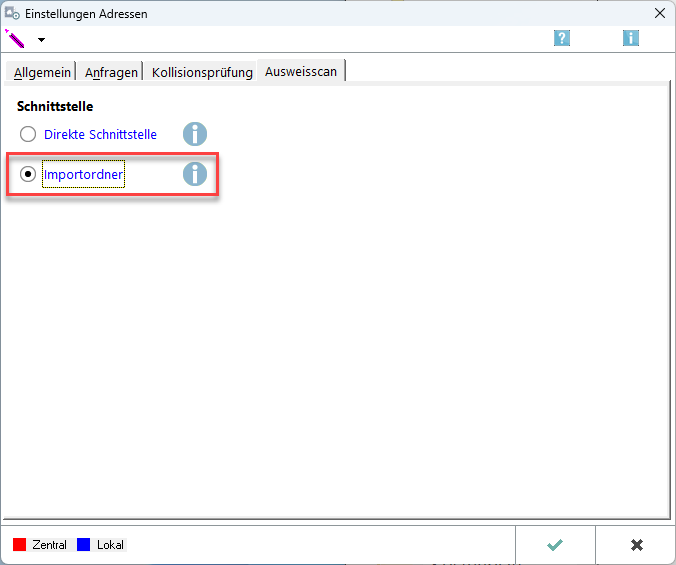Click the Importordner text label
The image size is (676, 565).
[83, 174]
